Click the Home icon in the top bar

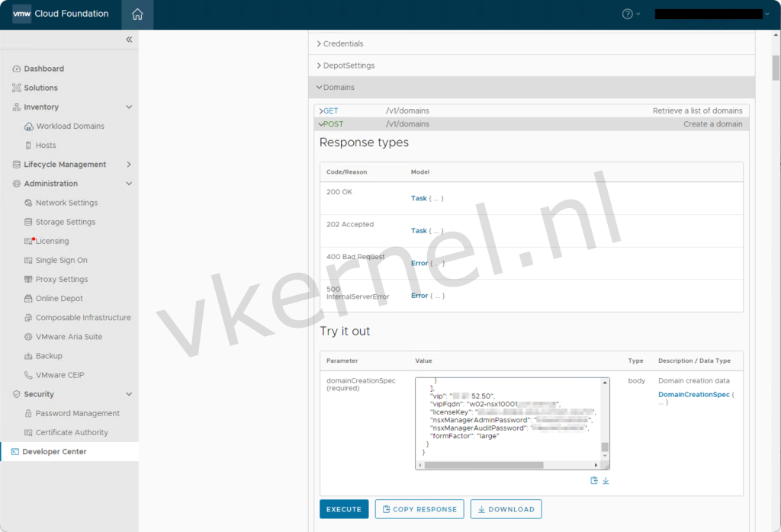(137, 14)
